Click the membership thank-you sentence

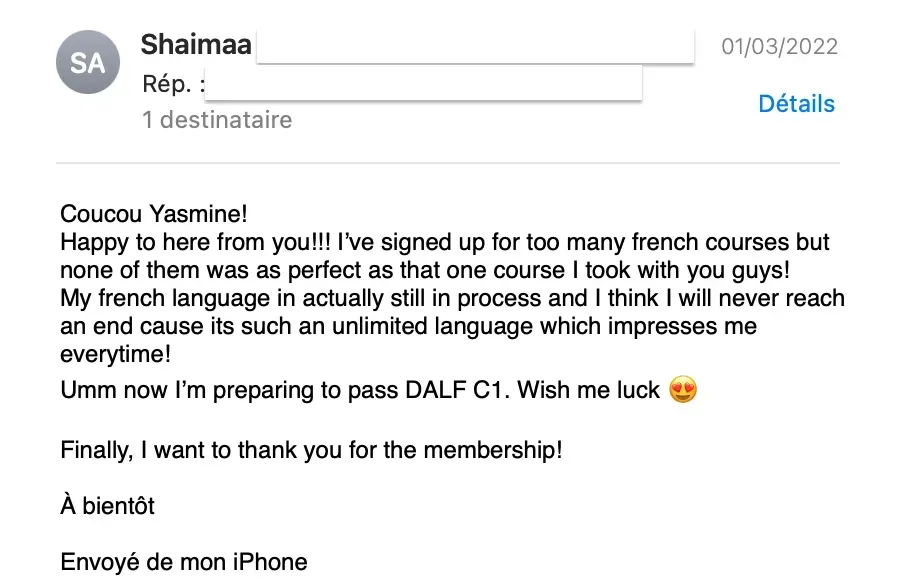pyautogui.click(x=311, y=449)
